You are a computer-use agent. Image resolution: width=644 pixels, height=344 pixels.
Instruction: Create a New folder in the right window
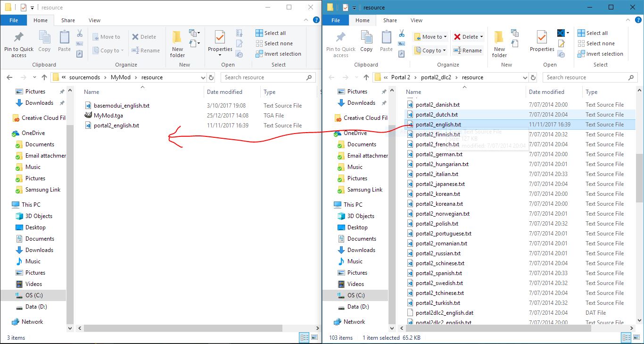click(499, 44)
